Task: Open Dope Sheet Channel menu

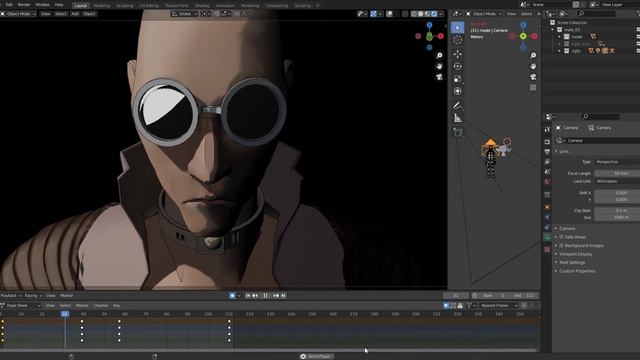Action: coord(100,305)
